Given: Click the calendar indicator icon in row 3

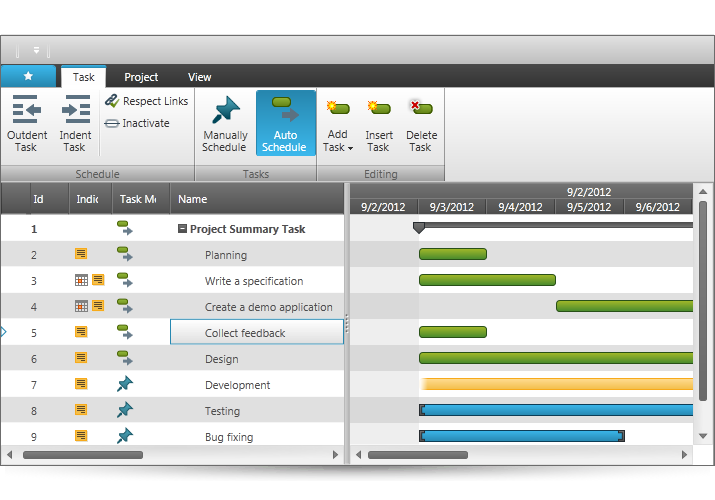Looking at the screenshot, I should tap(81, 281).
